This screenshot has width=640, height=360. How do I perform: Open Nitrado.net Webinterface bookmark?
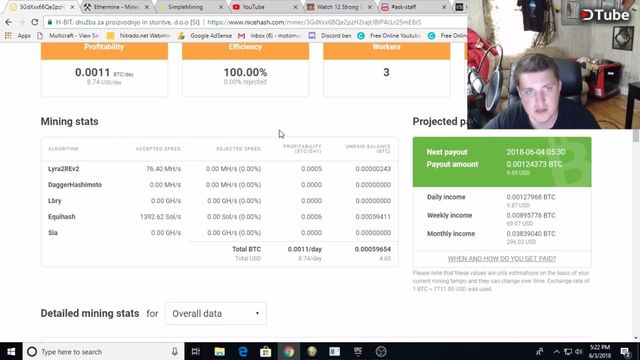[138, 36]
